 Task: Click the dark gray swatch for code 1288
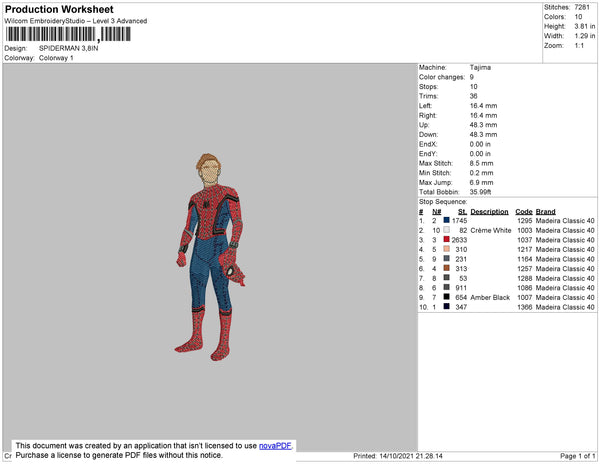(x=446, y=278)
